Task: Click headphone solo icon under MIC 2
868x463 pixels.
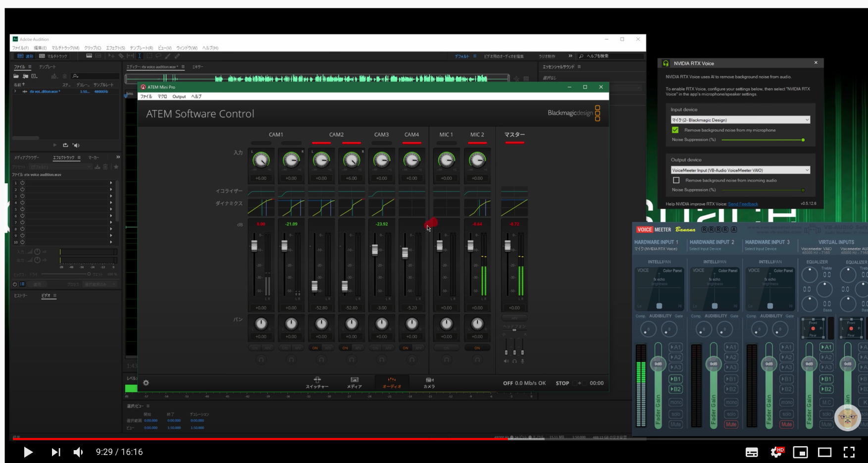Action: coord(477,360)
